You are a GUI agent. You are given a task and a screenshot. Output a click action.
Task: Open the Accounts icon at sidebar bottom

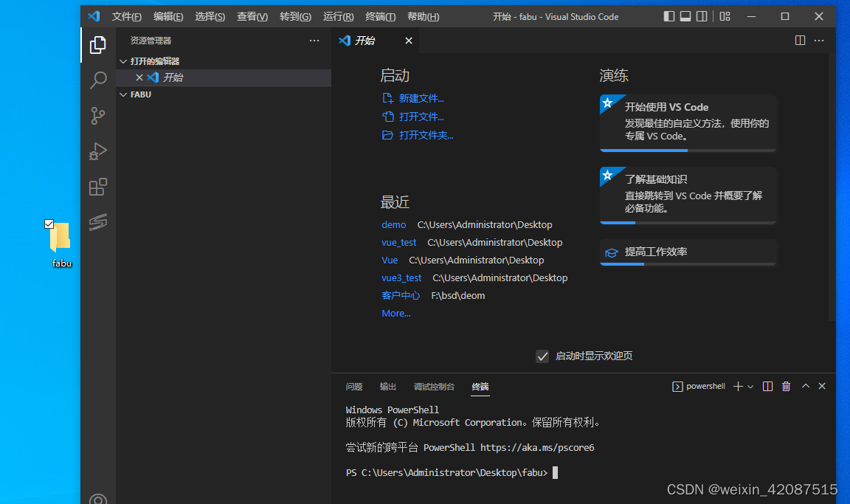[x=97, y=499]
